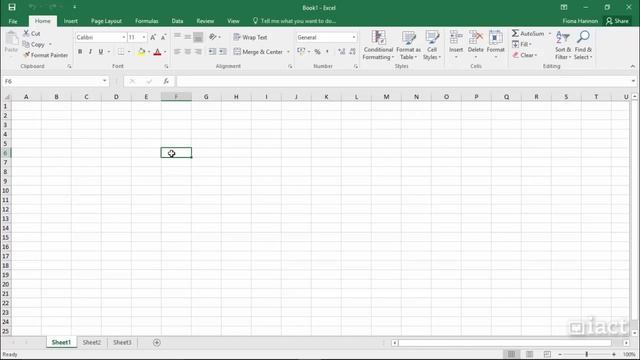640x360 pixels.
Task: Expand the Merge & Center dropdown arrow
Action: point(288,52)
